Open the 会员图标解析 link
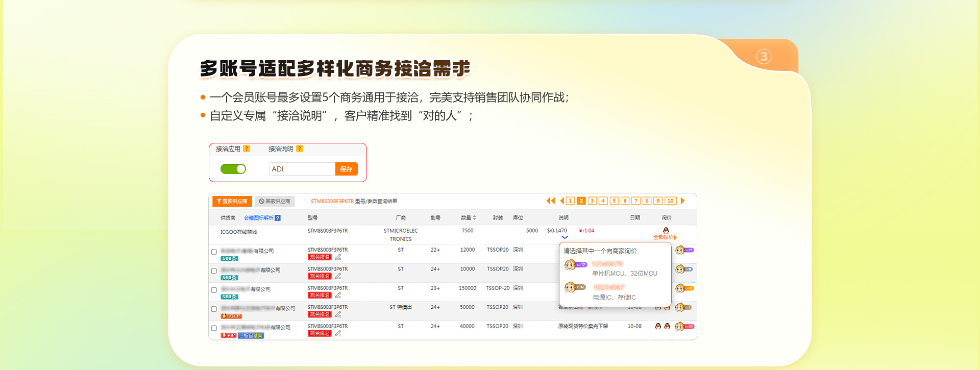This screenshot has width=980, height=370. click(262, 218)
